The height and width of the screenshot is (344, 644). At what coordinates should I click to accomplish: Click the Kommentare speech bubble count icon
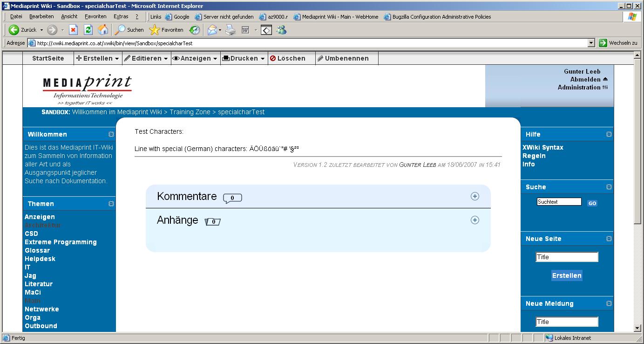232,198
